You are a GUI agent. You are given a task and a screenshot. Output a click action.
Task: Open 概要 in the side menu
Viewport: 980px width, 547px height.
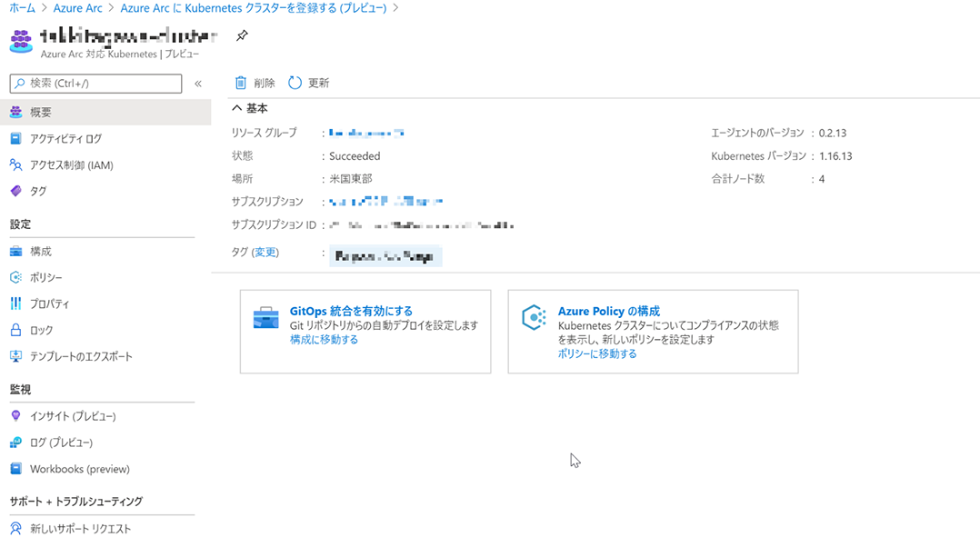click(x=105, y=112)
